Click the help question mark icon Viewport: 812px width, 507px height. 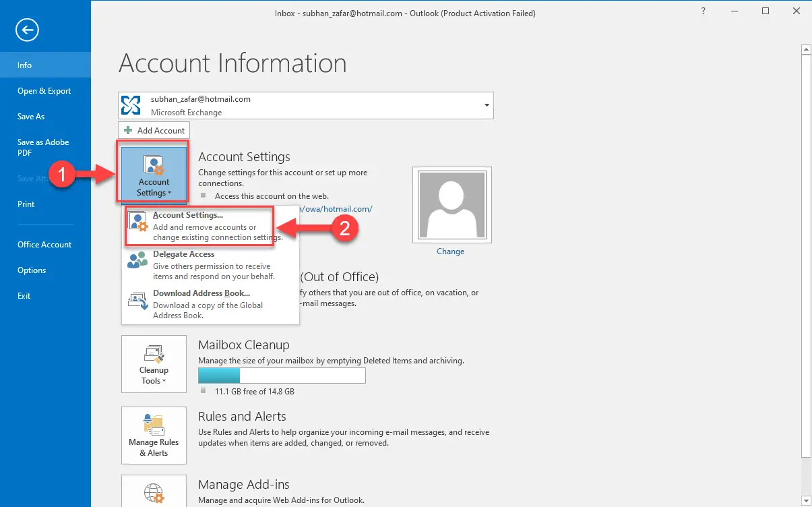coord(704,11)
